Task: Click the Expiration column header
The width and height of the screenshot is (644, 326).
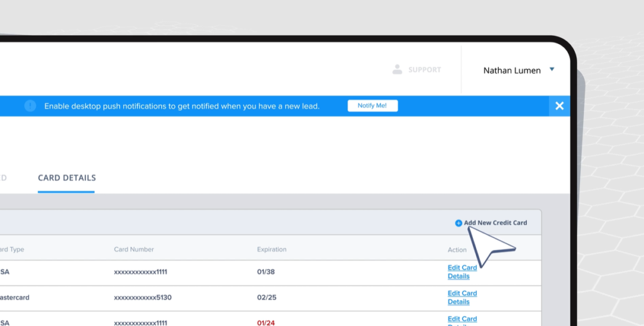Action: click(272, 249)
